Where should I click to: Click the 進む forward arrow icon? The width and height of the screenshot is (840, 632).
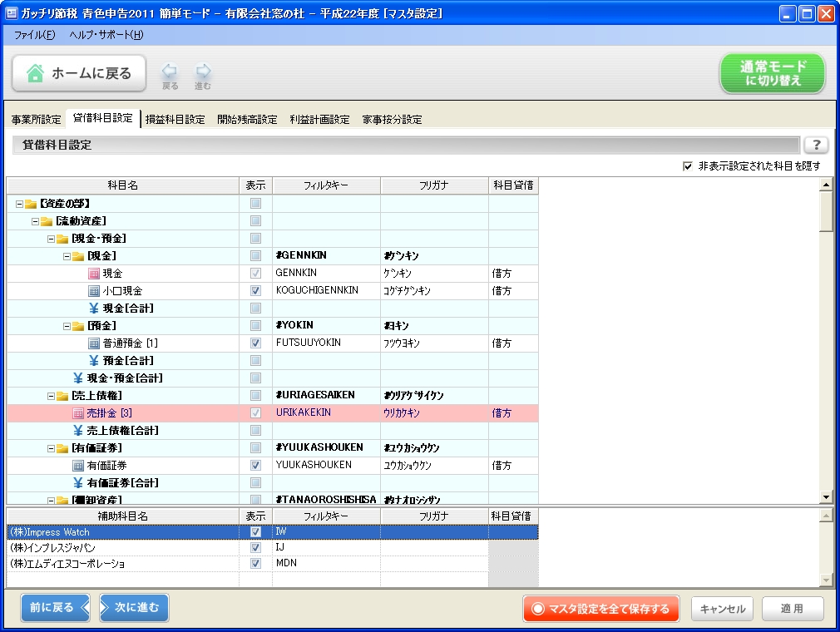pyautogui.click(x=202, y=73)
